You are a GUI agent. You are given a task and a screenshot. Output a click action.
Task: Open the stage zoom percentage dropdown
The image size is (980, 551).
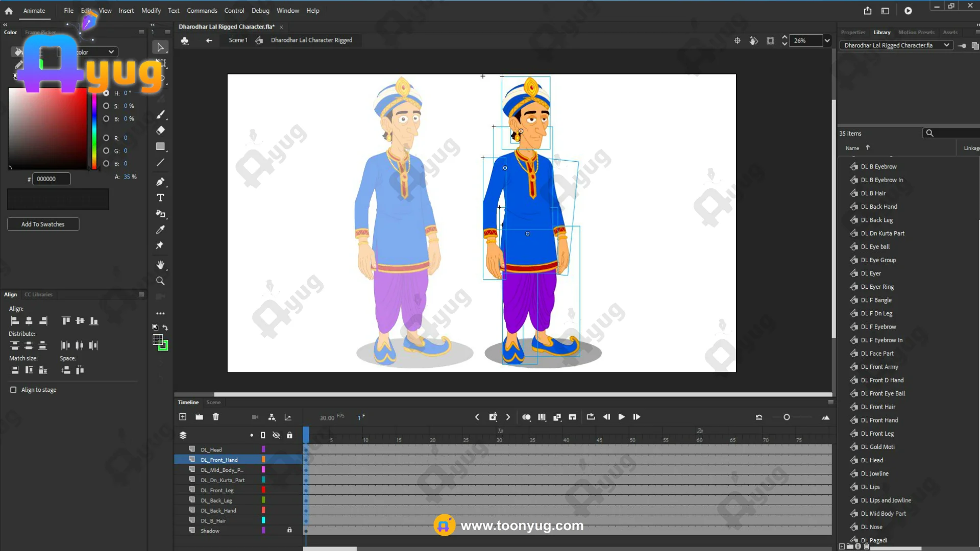827,41
